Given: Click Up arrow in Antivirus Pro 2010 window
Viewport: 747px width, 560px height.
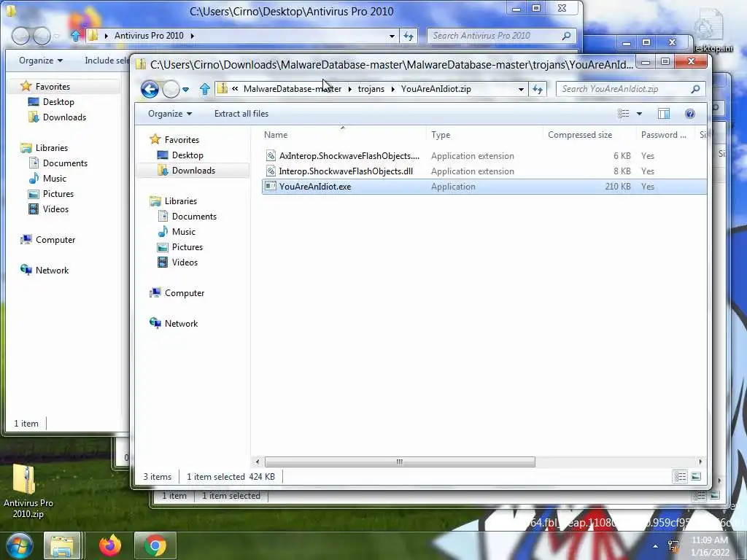Looking at the screenshot, I should pyautogui.click(x=76, y=36).
